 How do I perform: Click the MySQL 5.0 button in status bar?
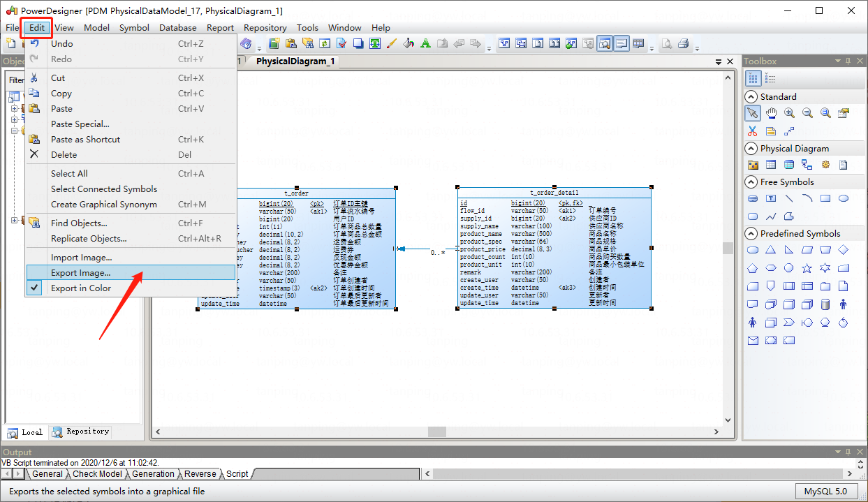point(826,491)
